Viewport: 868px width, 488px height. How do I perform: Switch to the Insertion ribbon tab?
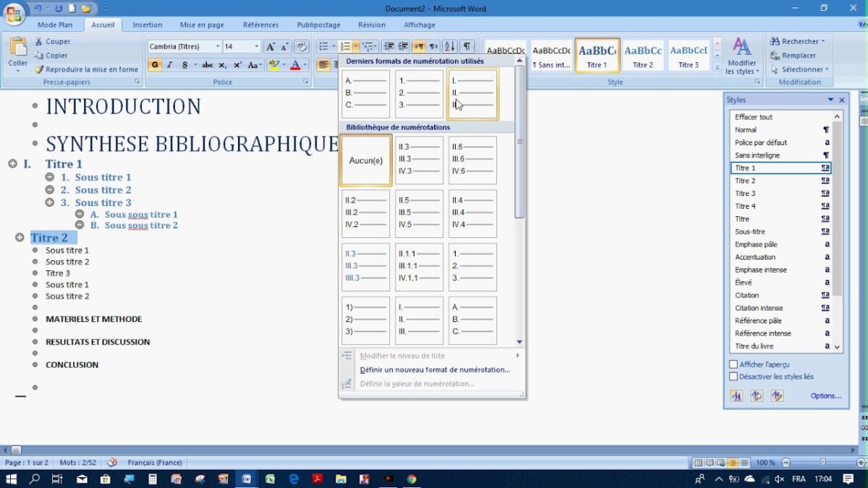(x=148, y=25)
